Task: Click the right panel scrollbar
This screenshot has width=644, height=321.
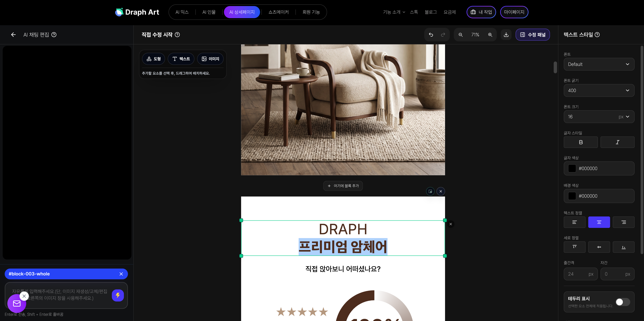Action: click(x=642, y=150)
